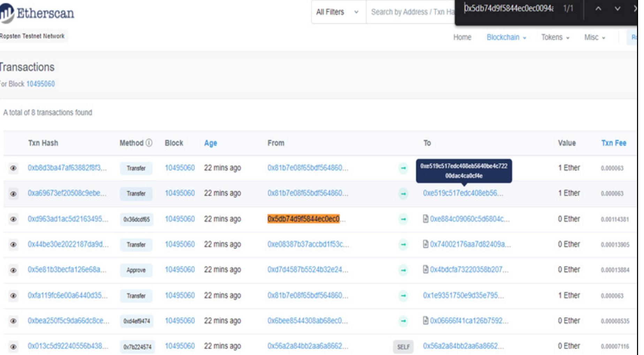Viewport: 644px width, 355px height.
Task: Click green arrow in first transaction row
Action: (x=403, y=168)
